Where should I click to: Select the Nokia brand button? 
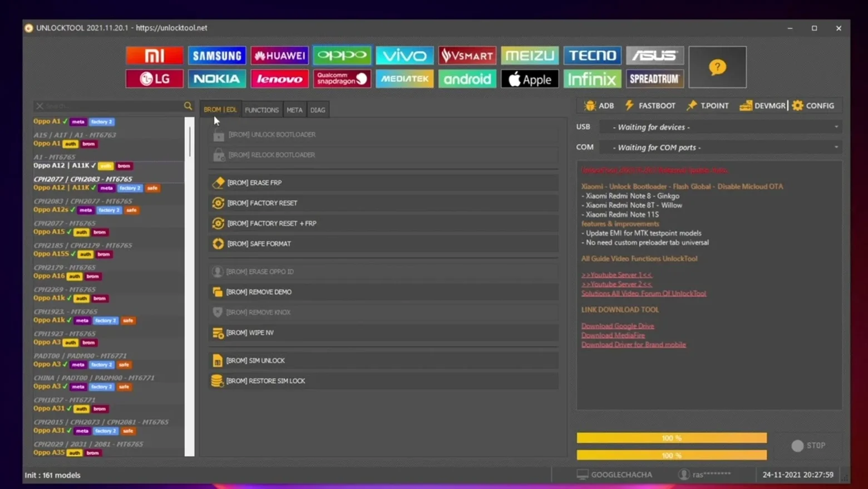click(x=217, y=79)
